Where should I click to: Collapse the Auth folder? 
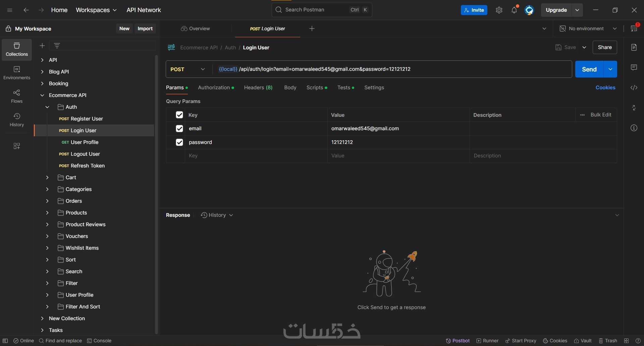pyautogui.click(x=47, y=107)
